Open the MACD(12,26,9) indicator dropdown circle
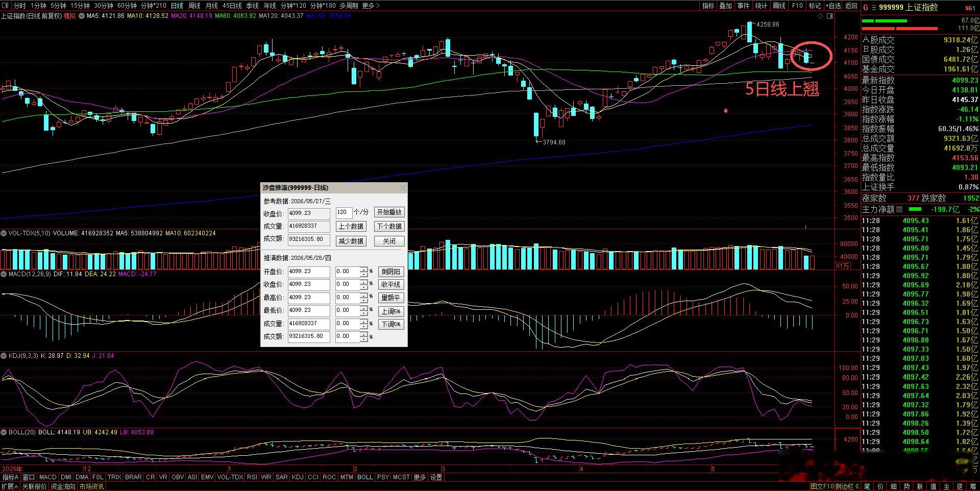Image resolution: width=980 pixels, height=491 pixels. point(4,274)
